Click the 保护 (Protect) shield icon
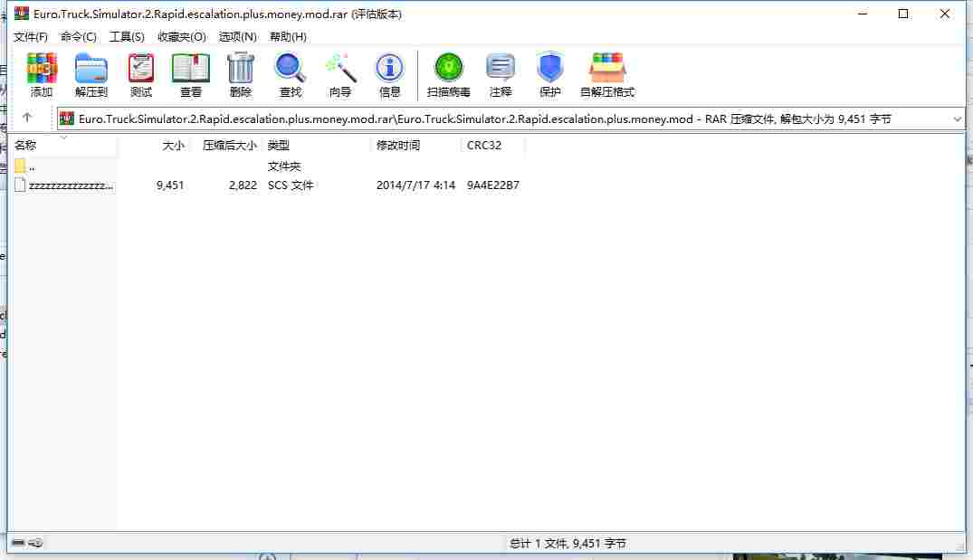The image size is (973, 560). [549, 74]
